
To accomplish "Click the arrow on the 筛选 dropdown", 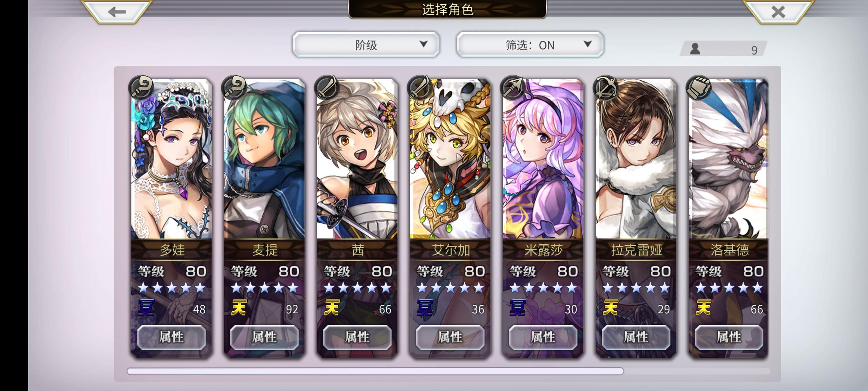I will click(588, 44).
